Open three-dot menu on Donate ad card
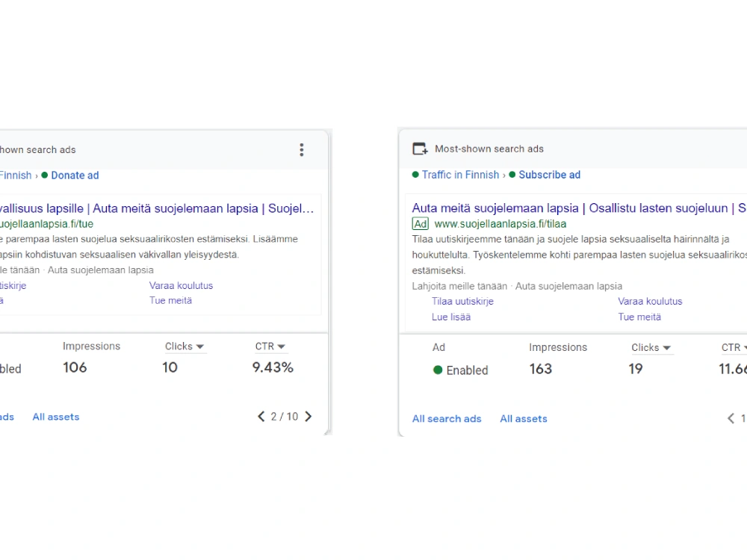 coord(302,149)
